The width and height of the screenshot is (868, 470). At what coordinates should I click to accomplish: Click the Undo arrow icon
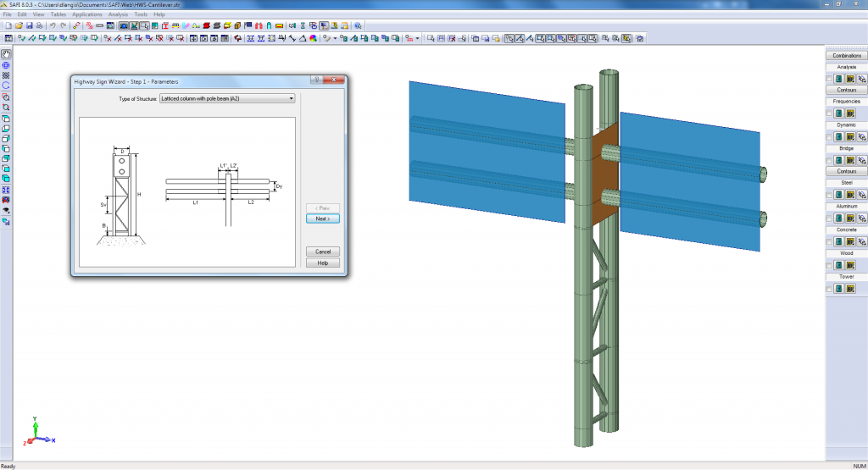53,26
